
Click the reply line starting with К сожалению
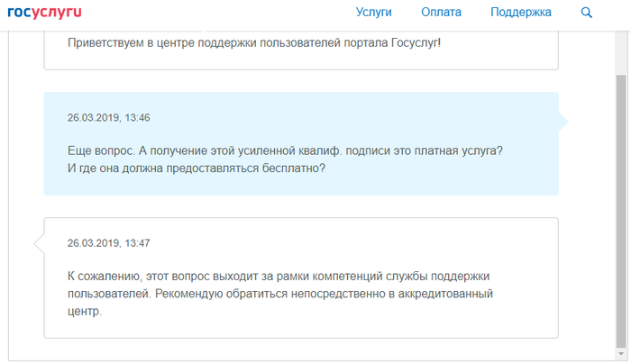coord(279,275)
